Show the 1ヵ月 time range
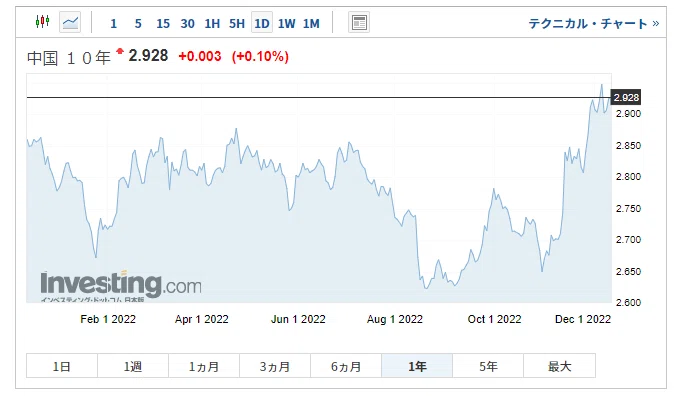Image resolution: width=675 pixels, height=396 pixels. click(204, 366)
